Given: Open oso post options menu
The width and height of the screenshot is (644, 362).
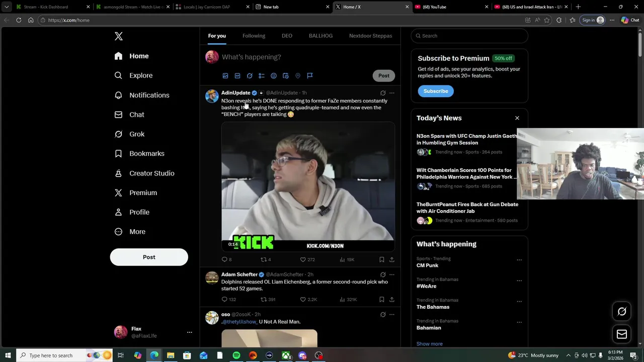Looking at the screenshot, I should pos(392,315).
